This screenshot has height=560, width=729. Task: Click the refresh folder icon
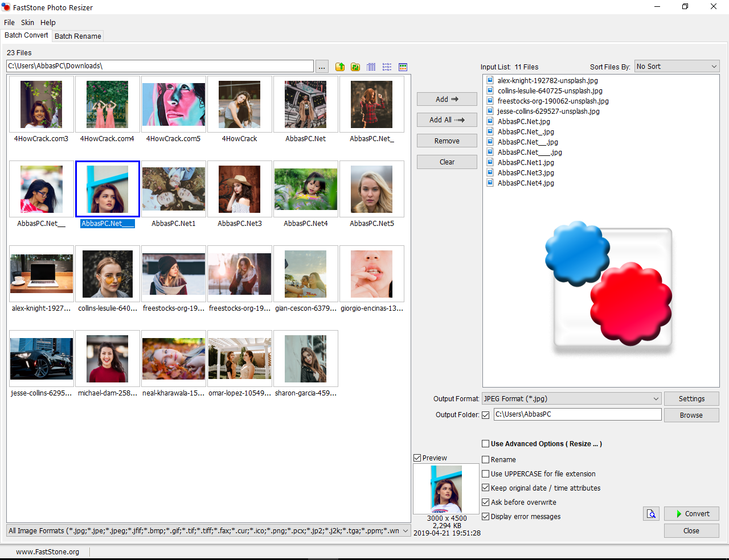[x=355, y=67]
